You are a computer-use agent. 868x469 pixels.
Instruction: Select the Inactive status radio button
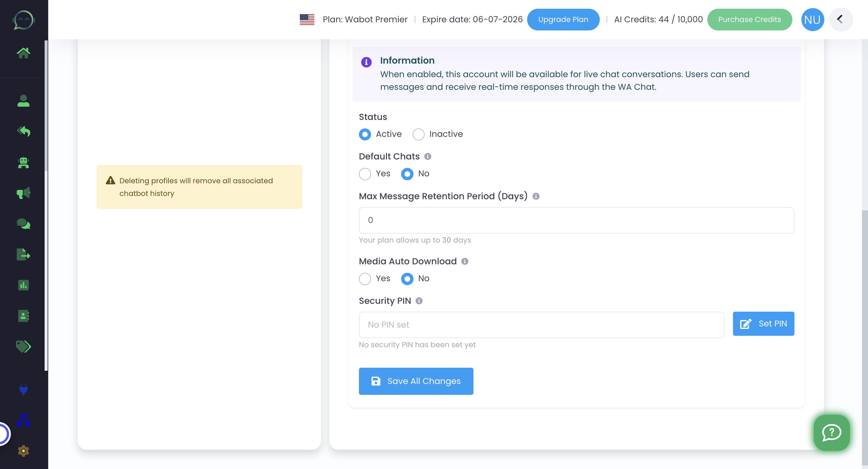[x=418, y=134]
